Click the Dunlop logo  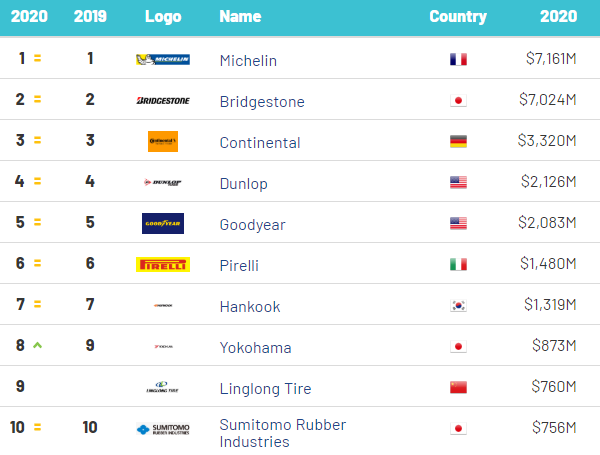point(163,183)
